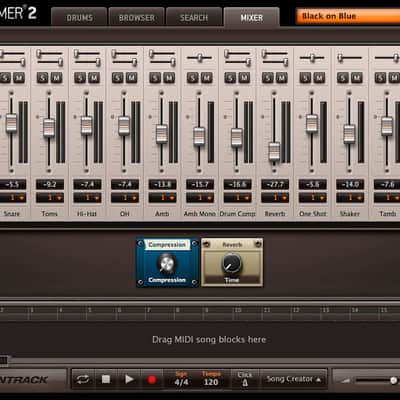Solo the Reverb channel

268,78
